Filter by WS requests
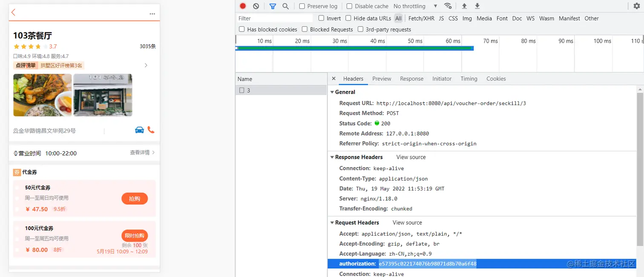Viewport: 644px width, 277px height. click(530, 18)
